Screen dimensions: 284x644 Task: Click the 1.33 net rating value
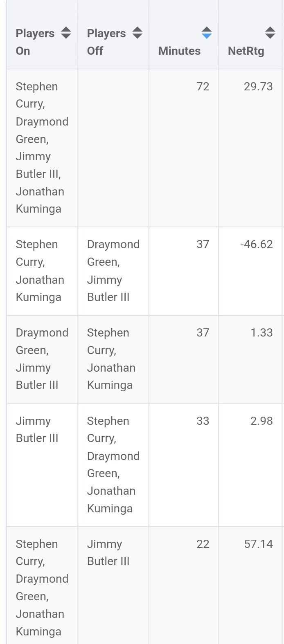coord(261,333)
